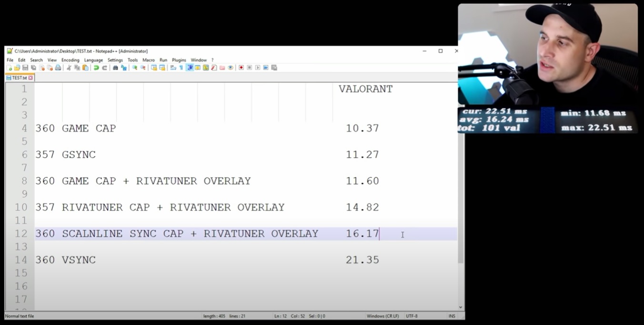The width and height of the screenshot is (644, 325).
Task: Click the Redo arrow icon
Action: pos(104,68)
